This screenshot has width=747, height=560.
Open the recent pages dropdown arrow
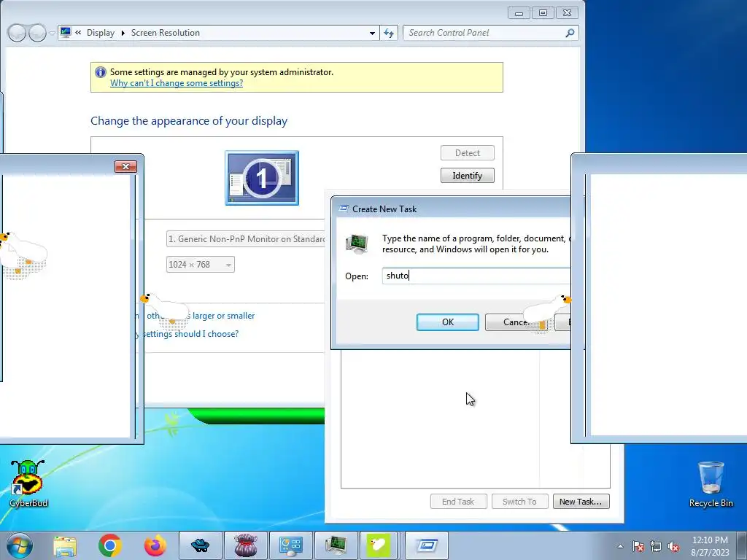point(52,33)
